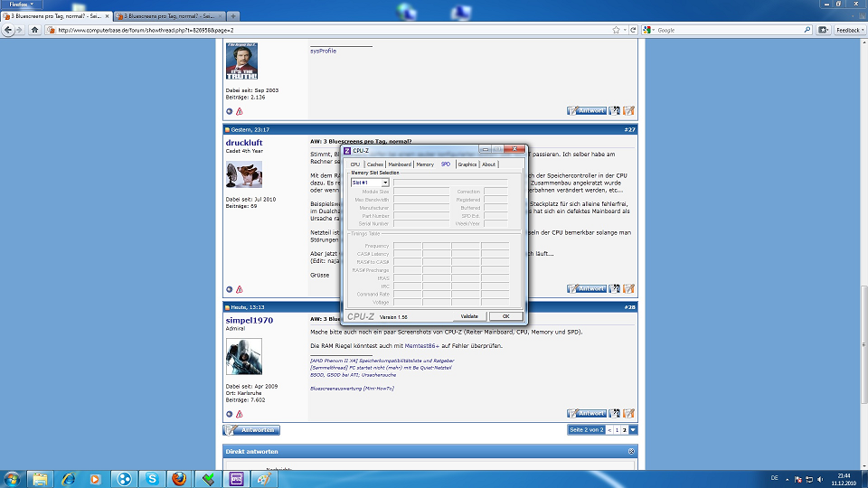Open simpel1970 user profile link
The height and width of the screenshot is (488, 868).
click(250, 320)
